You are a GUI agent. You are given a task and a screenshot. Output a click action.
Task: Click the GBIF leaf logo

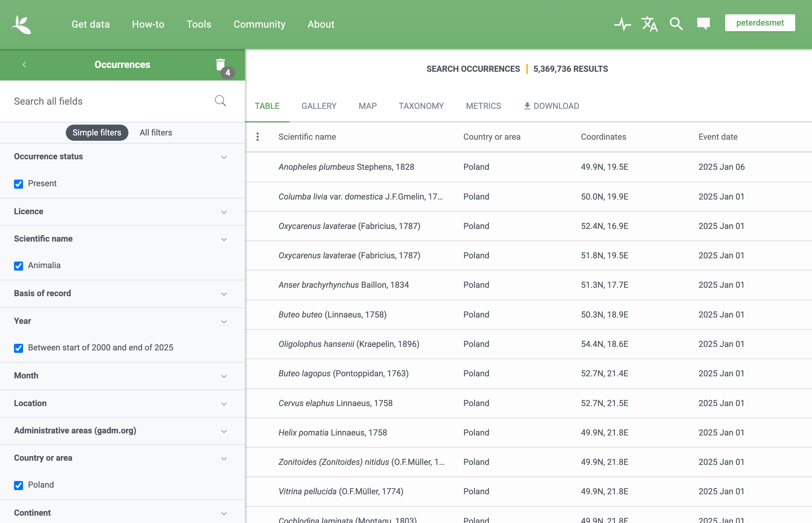(x=21, y=25)
